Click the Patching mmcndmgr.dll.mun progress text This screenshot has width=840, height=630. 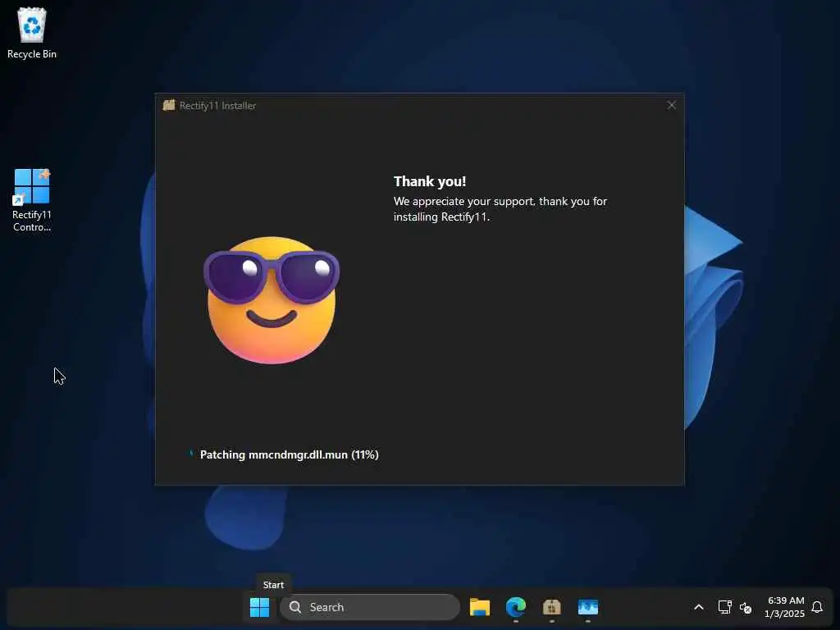[x=290, y=454]
